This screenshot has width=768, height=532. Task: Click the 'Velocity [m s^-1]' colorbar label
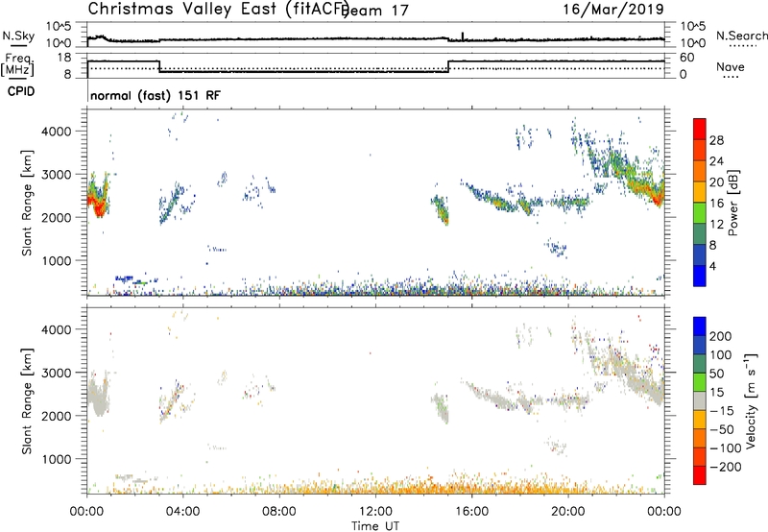[751, 400]
